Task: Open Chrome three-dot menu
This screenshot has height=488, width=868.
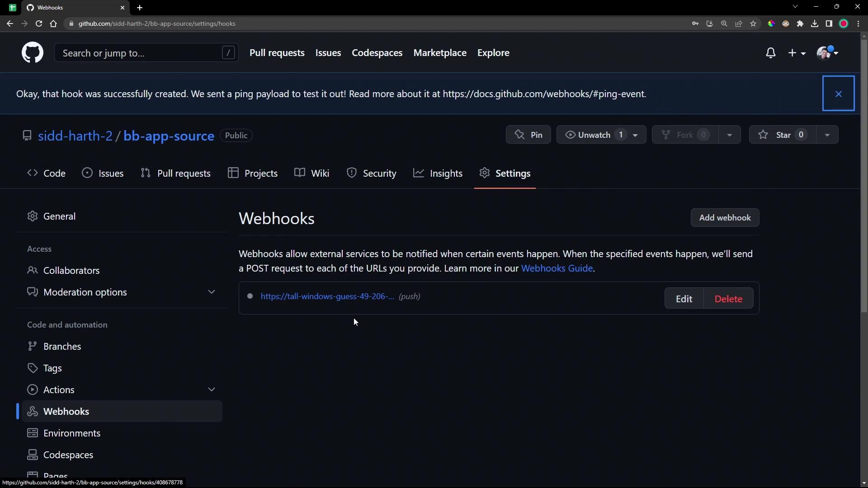Action: tap(858, 23)
